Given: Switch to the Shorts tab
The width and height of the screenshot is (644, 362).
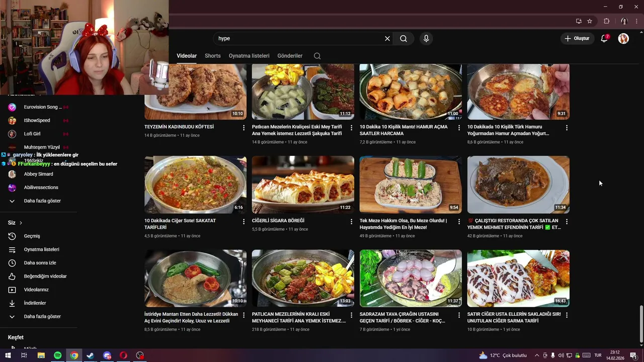Looking at the screenshot, I should coord(212,56).
